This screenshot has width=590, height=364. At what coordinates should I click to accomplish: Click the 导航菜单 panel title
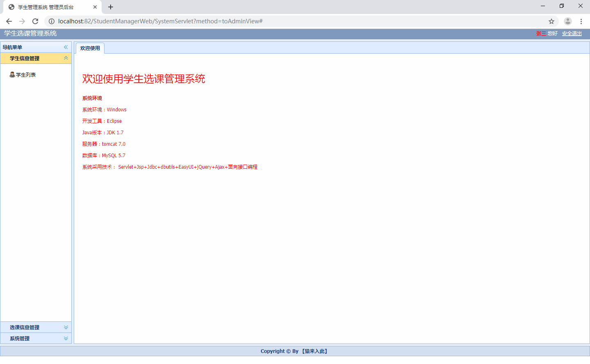[12, 47]
